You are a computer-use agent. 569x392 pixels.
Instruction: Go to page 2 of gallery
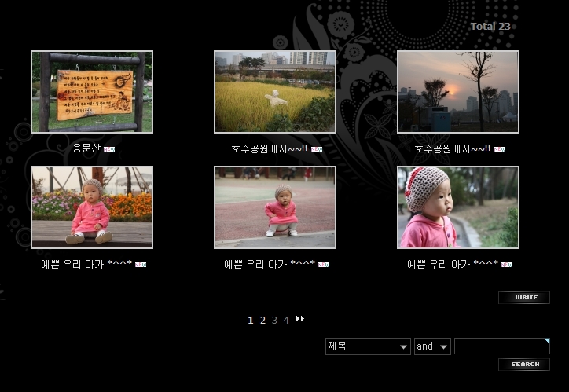262,320
